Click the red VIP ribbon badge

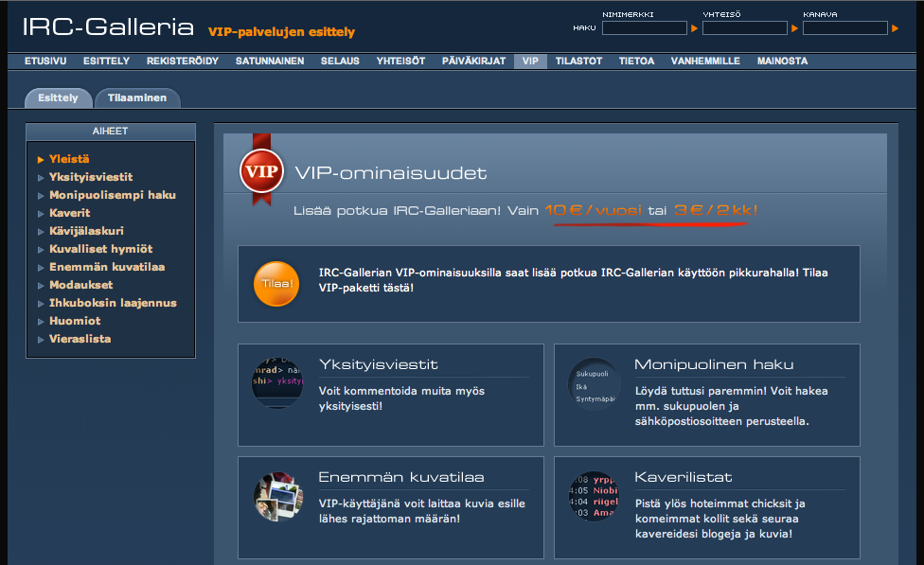coord(260,173)
